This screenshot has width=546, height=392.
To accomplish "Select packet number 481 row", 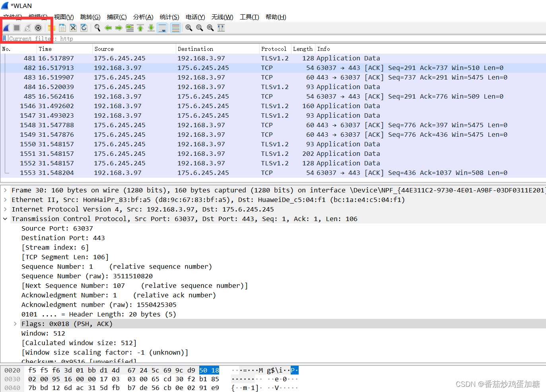I will click(273, 58).
